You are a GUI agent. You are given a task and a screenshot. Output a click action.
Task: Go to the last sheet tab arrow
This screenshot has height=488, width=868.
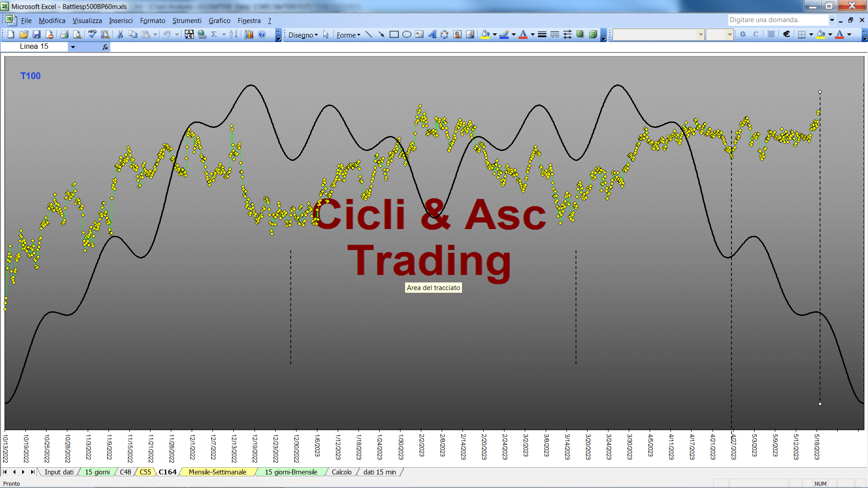[32, 472]
